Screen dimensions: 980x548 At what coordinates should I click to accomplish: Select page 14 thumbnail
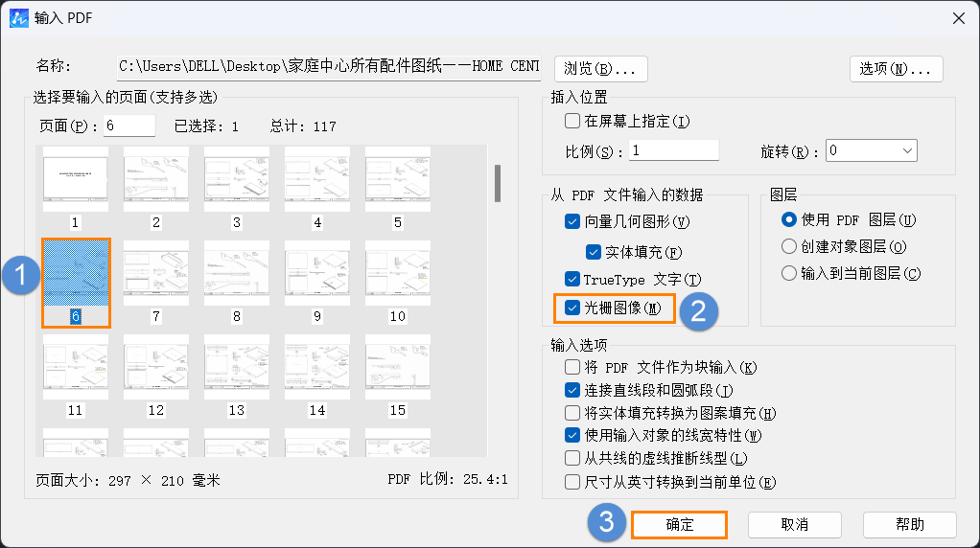(317, 367)
